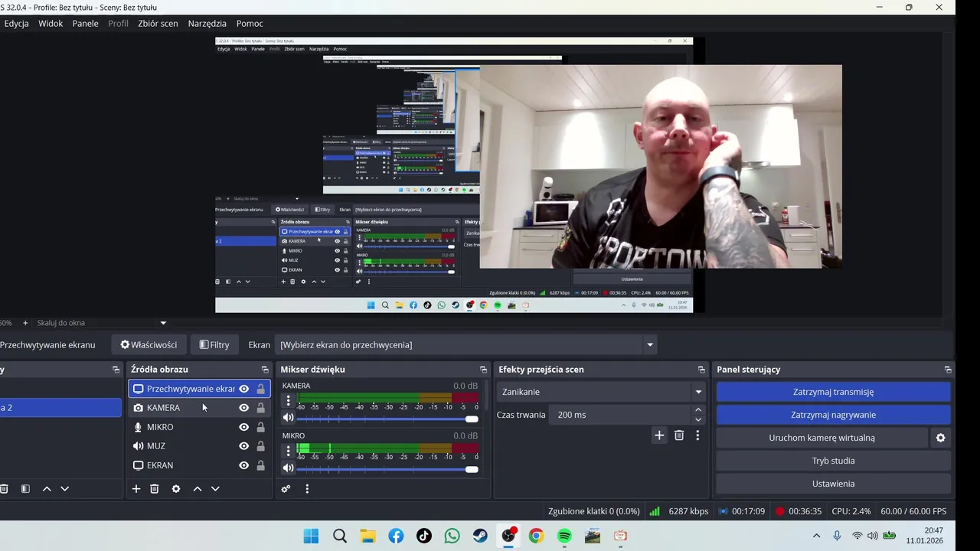Open WhatsApp from the taskbar
This screenshot has width=980, height=551.
[x=452, y=536]
